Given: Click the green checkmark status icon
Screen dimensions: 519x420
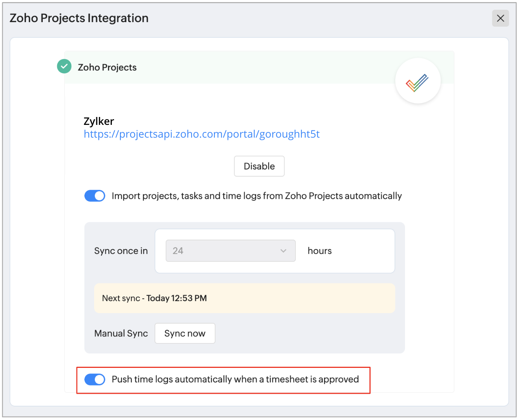Looking at the screenshot, I should [x=64, y=66].
